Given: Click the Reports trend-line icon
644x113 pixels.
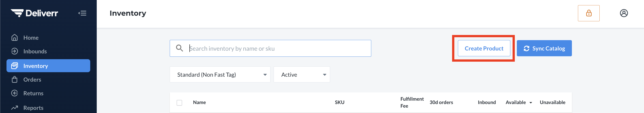Looking at the screenshot, I should pyautogui.click(x=15, y=108).
